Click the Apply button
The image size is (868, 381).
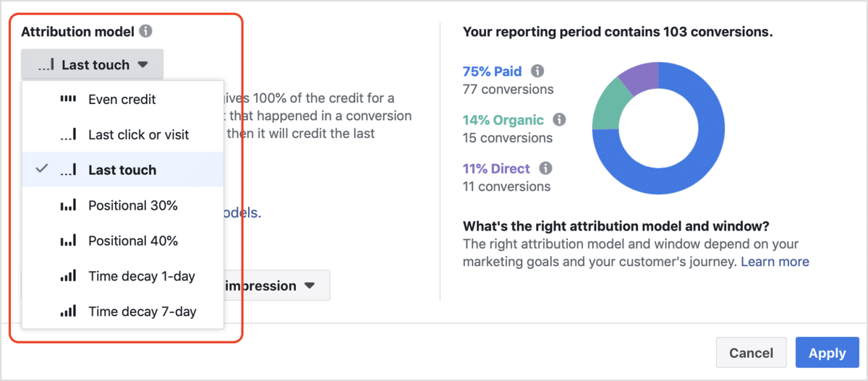(x=827, y=353)
